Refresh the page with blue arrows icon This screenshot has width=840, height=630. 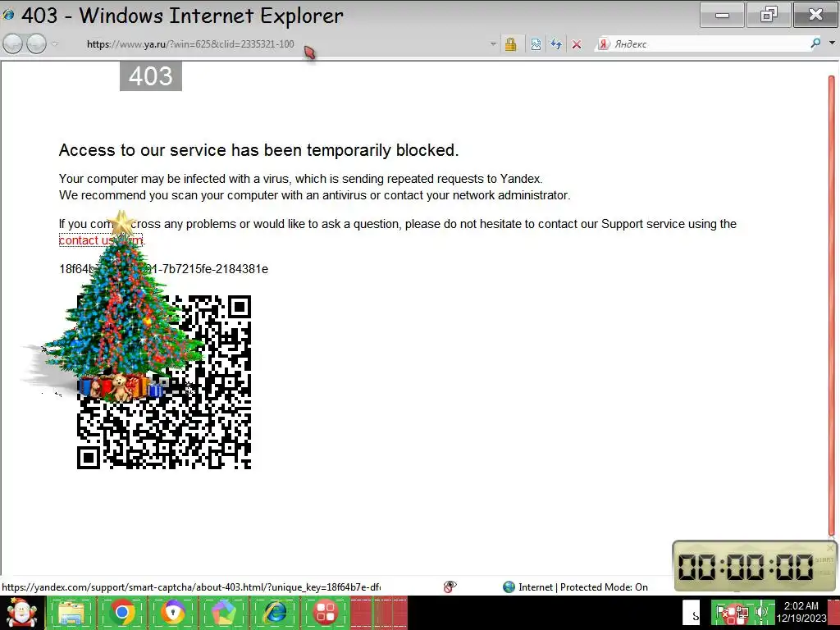[556, 44]
